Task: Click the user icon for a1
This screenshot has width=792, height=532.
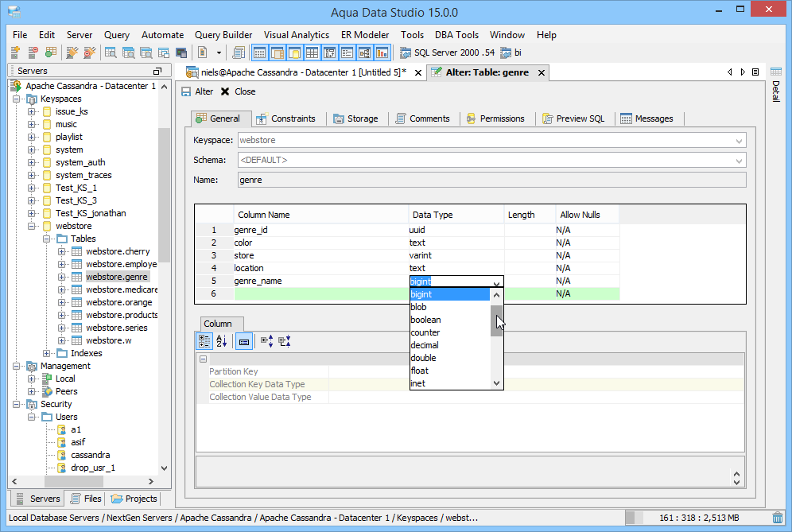Action: point(61,429)
